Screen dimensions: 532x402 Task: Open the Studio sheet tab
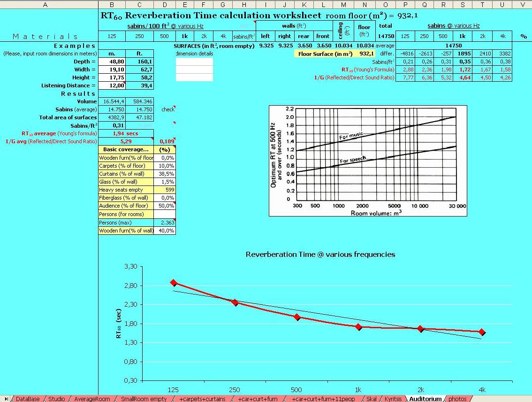(x=57, y=399)
